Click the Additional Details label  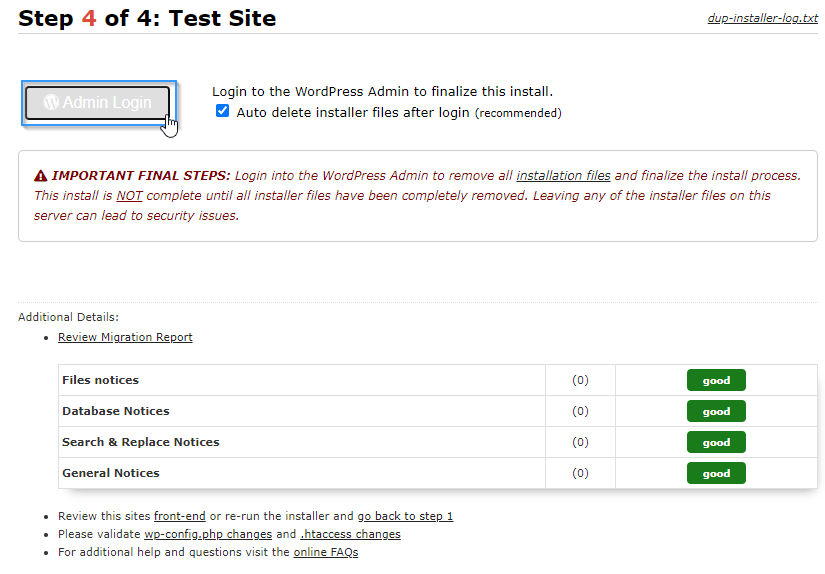click(x=68, y=317)
